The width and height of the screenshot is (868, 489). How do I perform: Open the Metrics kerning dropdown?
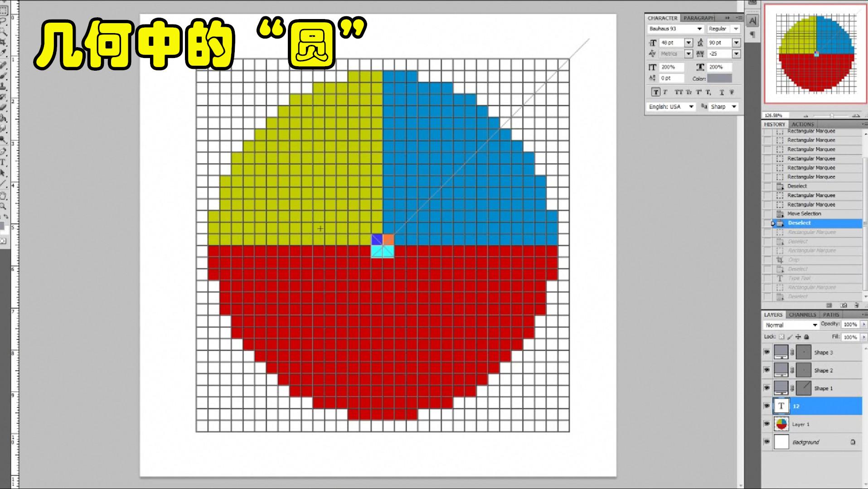[x=689, y=54]
